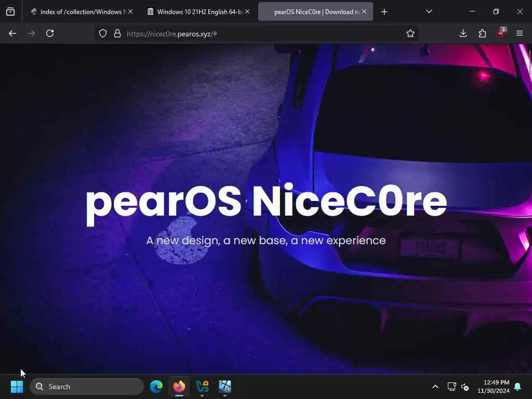Expand the list all tabs dropdown
This screenshot has height=399, width=532.
[x=429, y=11]
